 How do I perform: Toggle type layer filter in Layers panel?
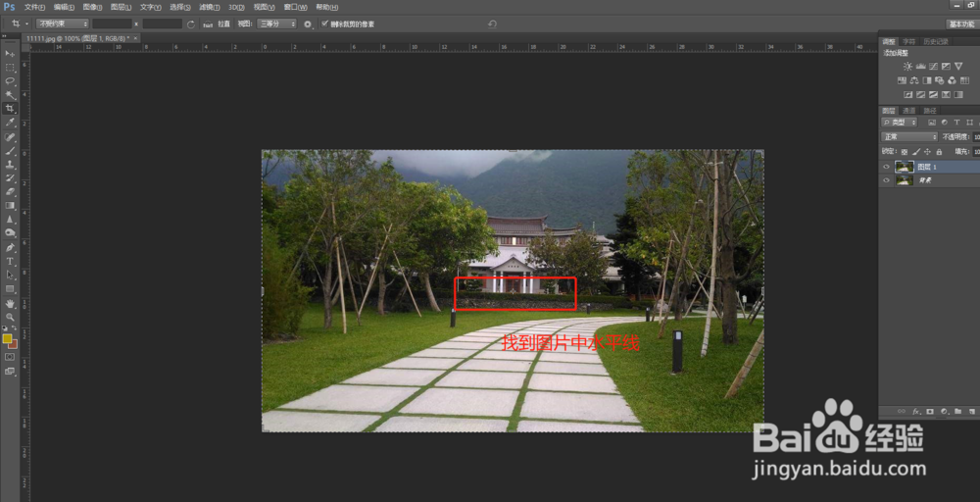956,123
